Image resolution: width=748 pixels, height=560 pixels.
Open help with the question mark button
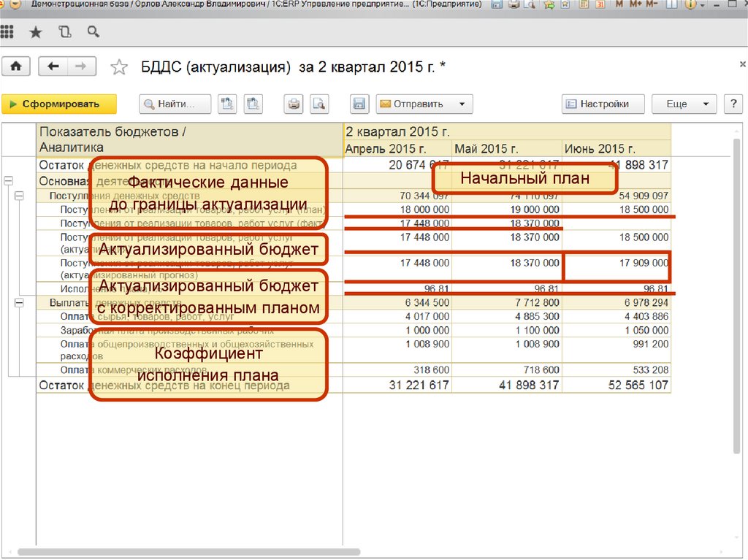pyautogui.click(x=733, y=104)
